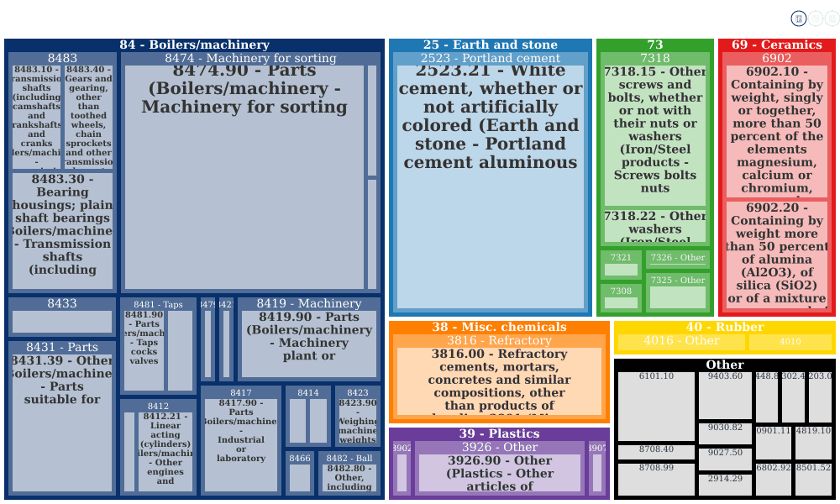The image size is (840, 504).
Task: Select the black Other group header
Action: pyautogui.click(x=725, y=365)
